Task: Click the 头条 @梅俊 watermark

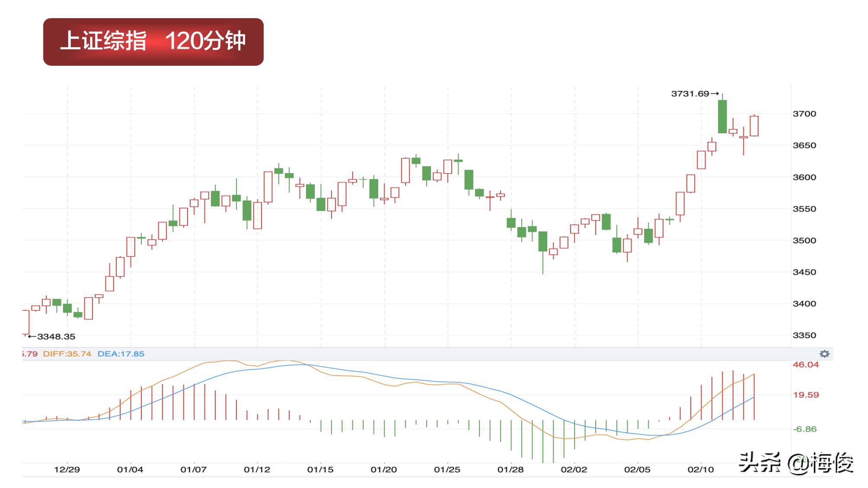Action: click(x=796, y=463)
